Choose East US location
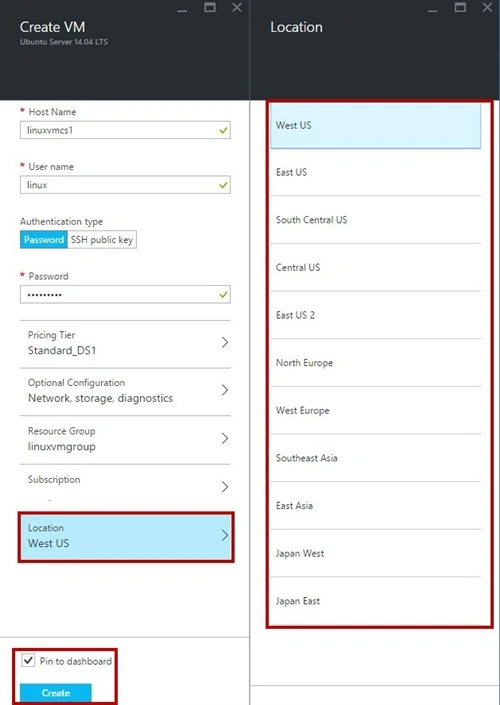This screenshot has width=500, height=705. (x=375, y=172)
